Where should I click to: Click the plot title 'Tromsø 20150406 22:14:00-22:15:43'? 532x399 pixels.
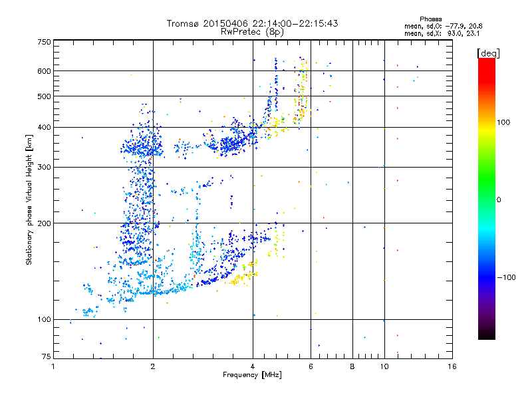[x=252, y=23]
